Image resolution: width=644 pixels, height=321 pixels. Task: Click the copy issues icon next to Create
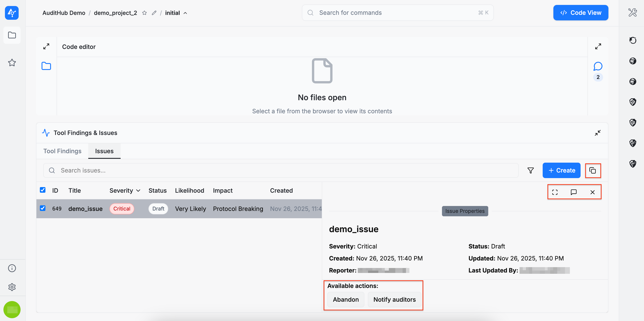(x=593, y=170)
